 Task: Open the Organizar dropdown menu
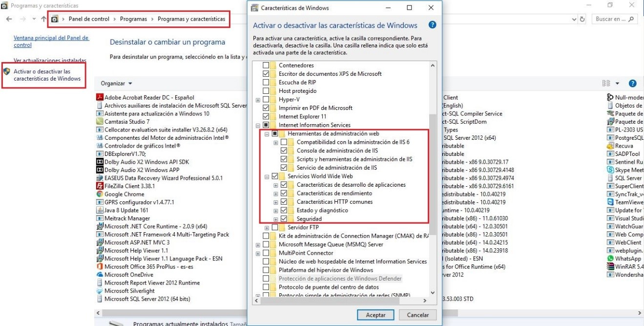[117, 84]
